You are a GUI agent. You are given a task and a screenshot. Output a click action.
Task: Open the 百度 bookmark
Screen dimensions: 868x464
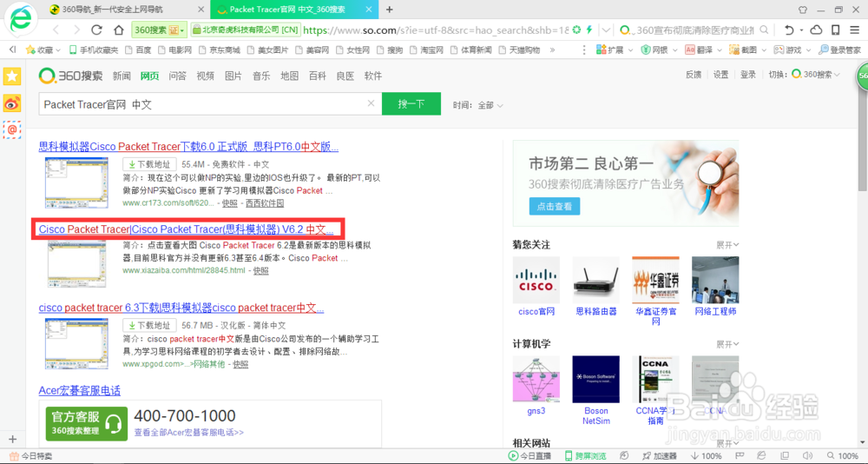[138, 50]
